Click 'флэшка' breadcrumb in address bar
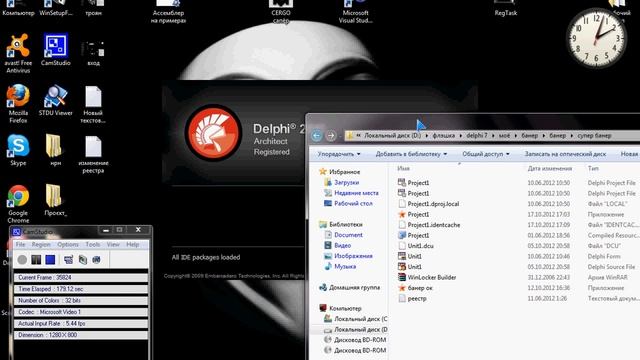Image resolution: width=640 pixels, height=360 pixels. point(443,136)
